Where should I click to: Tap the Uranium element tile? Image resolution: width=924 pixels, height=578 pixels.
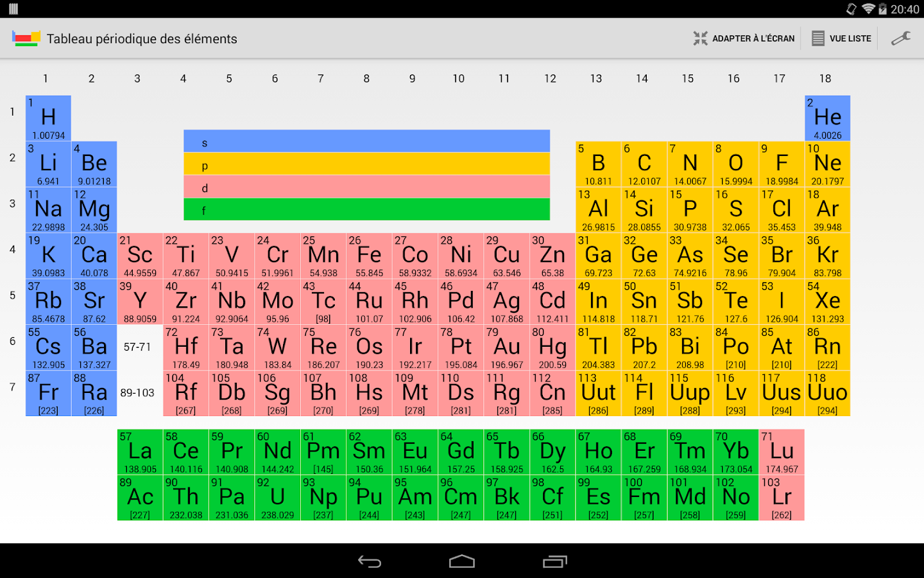click(x=277, y=498)
